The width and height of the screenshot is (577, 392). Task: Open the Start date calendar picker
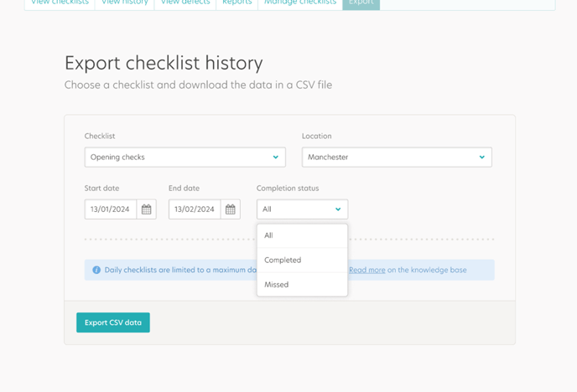[146, 209]
